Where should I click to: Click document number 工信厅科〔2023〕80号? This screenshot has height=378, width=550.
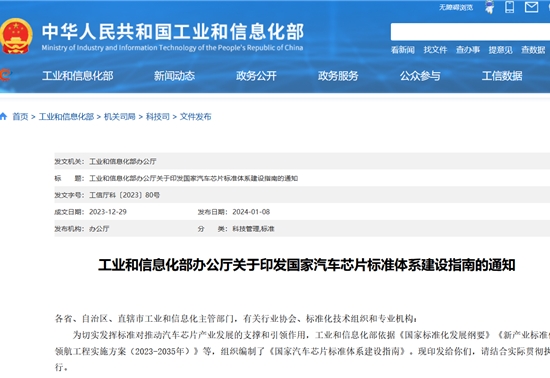(125, 195)
